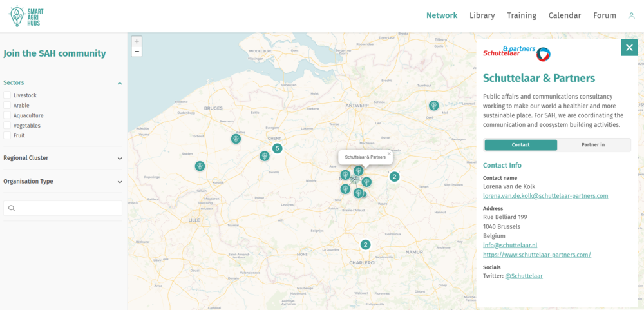Collapse the Sectors filter section
Image resolution: width=644 pixels, height=310 pixels.
coord(120,84)
